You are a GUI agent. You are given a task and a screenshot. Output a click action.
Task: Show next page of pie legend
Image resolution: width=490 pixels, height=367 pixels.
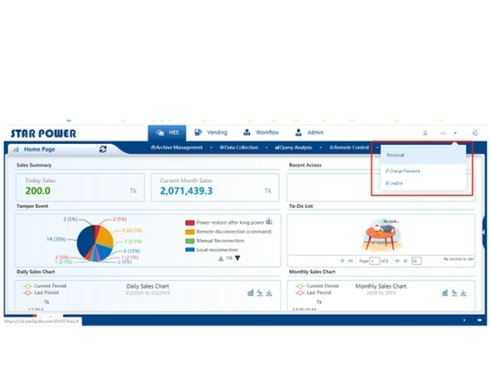pos(237,258)
